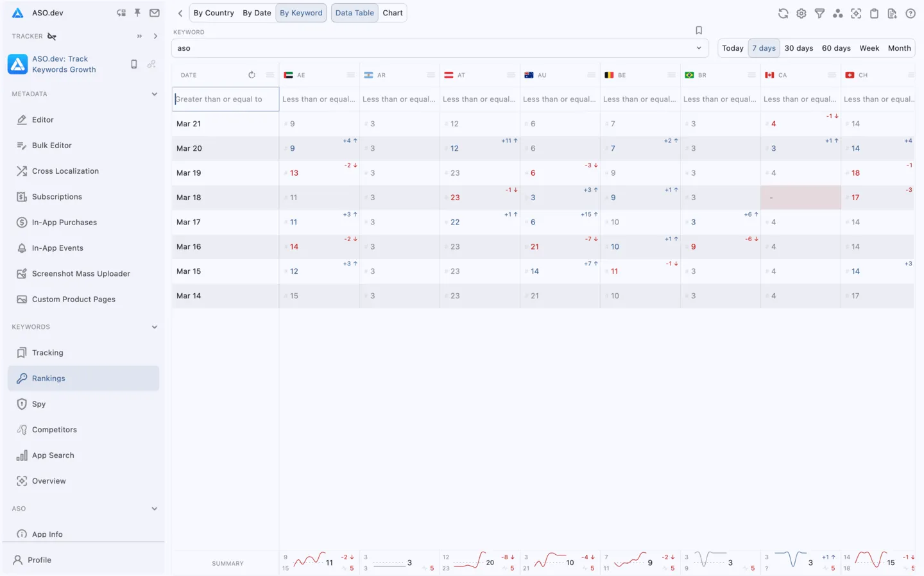The image size is (924, 576).
Task: Switch the period selector to Month
Action: (x=899, y=47)
